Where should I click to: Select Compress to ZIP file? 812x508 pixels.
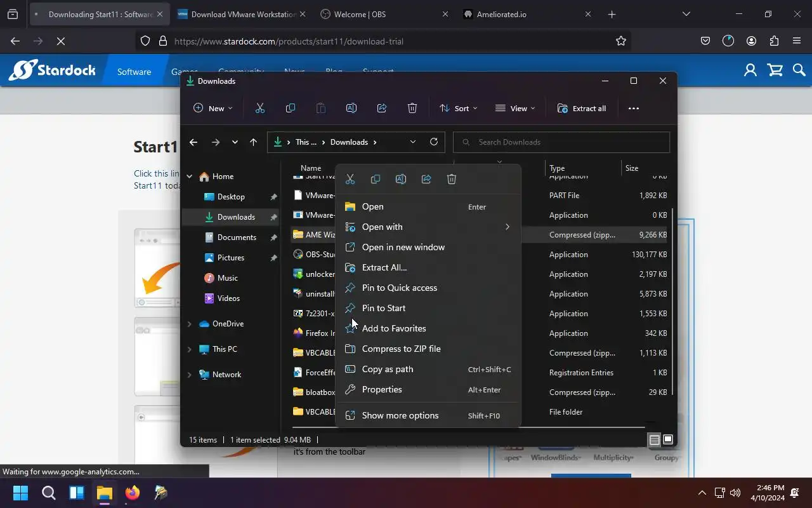(x=428, y=349)
